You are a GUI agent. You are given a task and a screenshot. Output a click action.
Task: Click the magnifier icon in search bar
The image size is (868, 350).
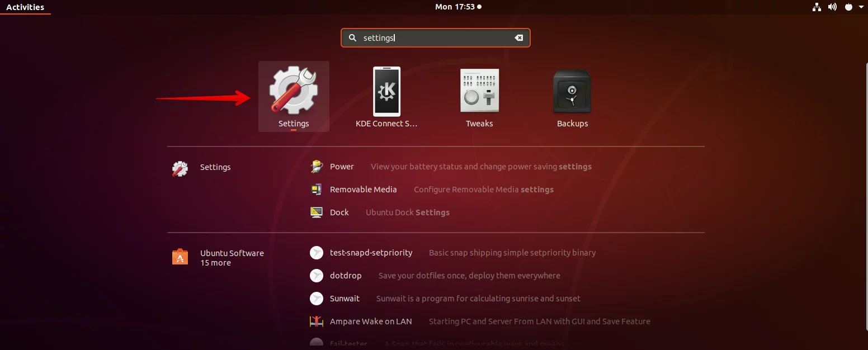point(352,38)
